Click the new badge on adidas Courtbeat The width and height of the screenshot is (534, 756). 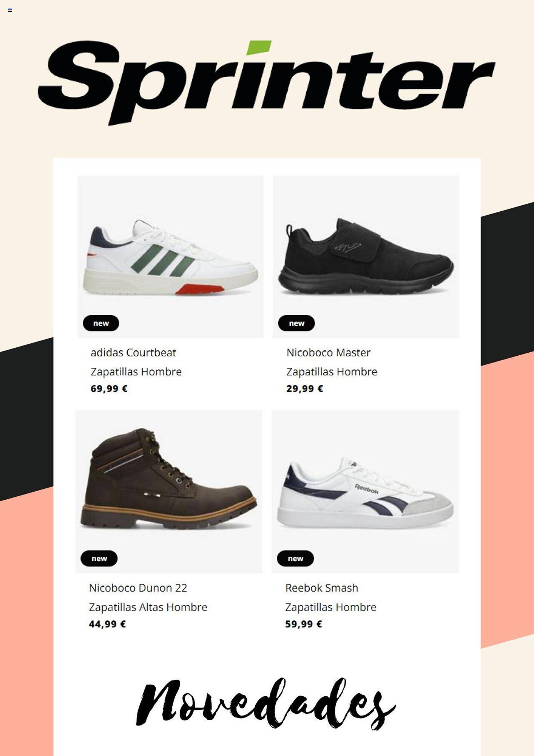coord(101,323)
